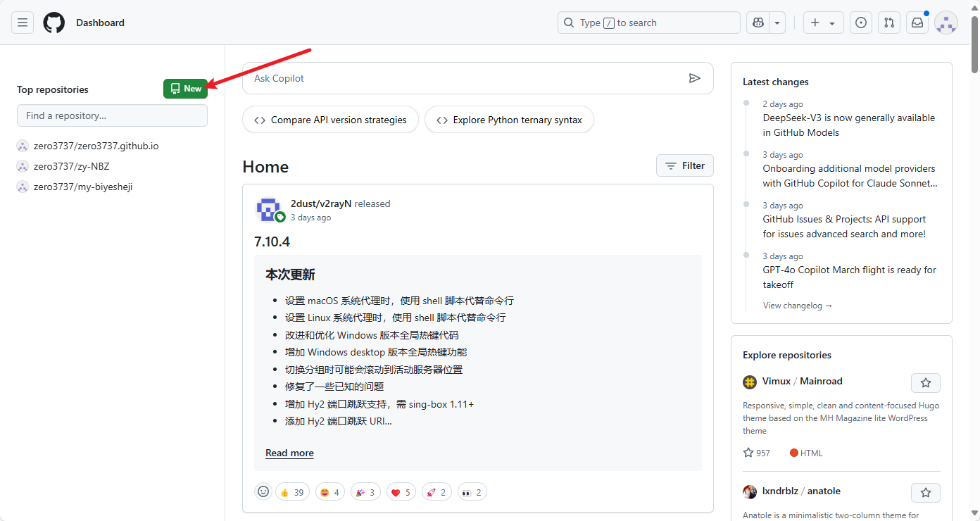Click the lxndrblz avatar image
The width and height of the screenshot is (980, 521).
coord(750,491)
